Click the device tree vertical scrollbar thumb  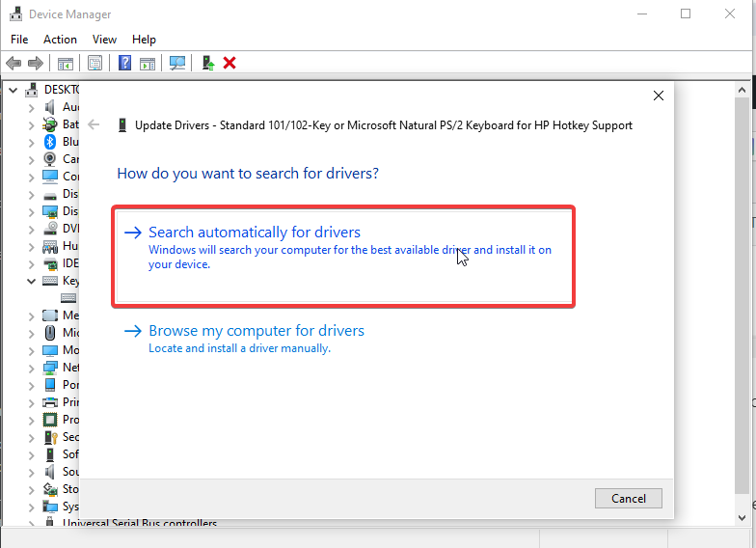click(x=742, y=295)
